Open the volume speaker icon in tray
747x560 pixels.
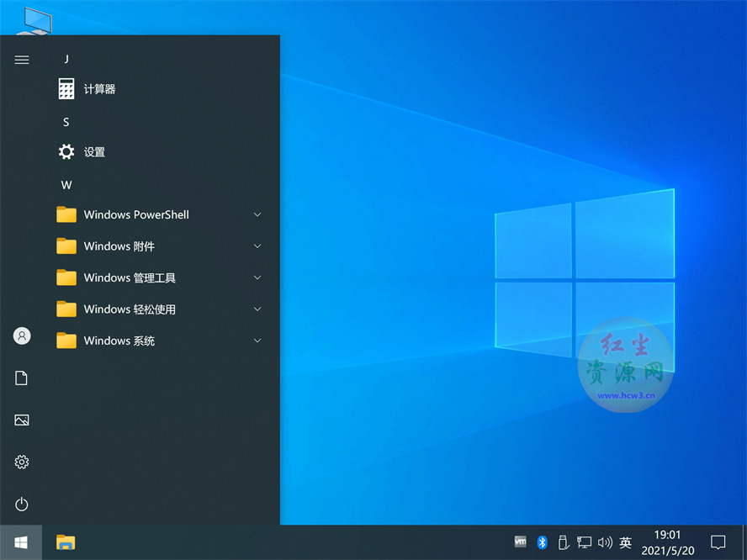point(605,542)
